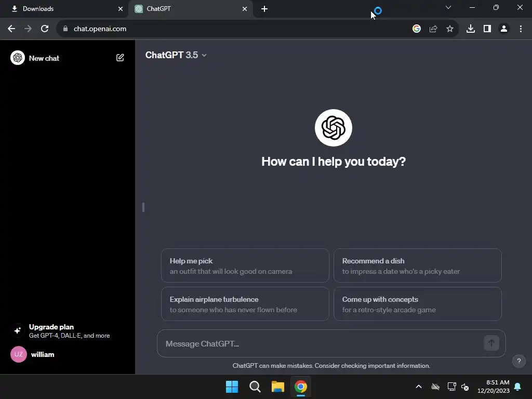This screenshot has height=399, width=532.
Task: Click the new chat compose icon
Action: [x=120, y=58]
